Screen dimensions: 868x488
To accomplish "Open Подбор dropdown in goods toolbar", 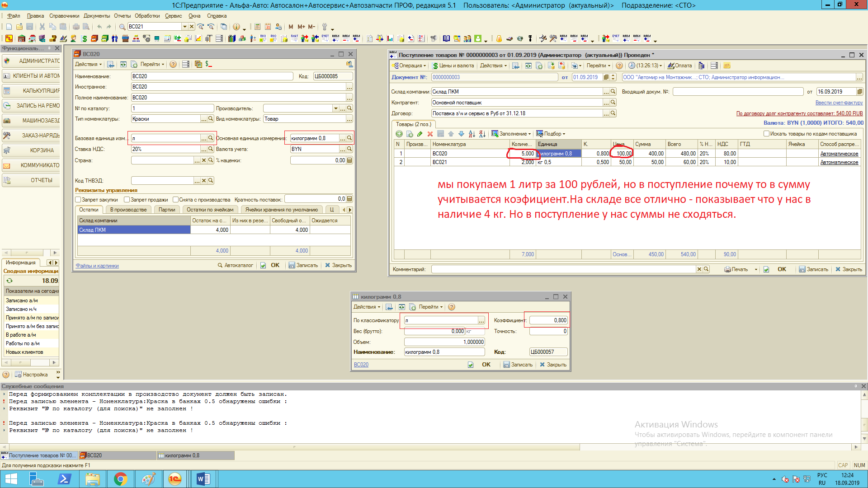I will 551,134.
